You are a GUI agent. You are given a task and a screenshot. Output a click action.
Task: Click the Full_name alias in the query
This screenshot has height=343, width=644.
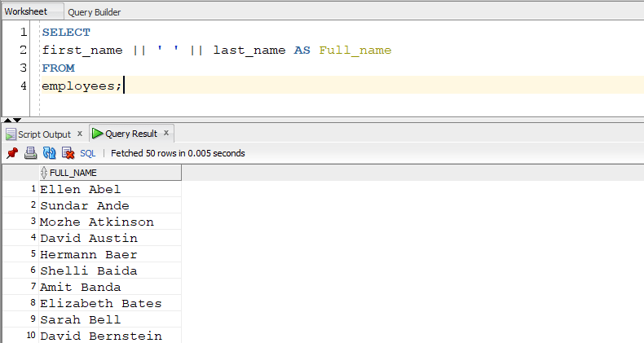[x=355, y=51]
